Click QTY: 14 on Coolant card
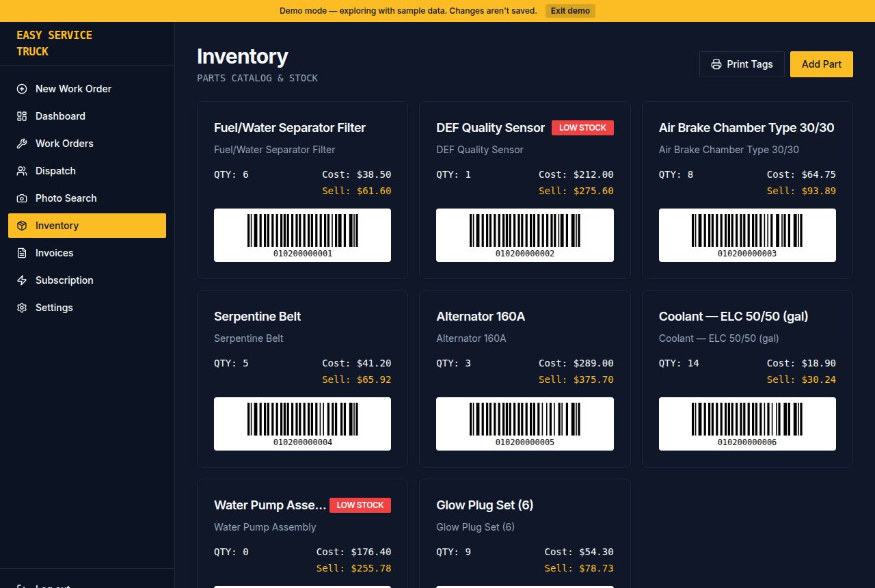The height and width of the screenshot is (588, 875). (x=679, y=363)
